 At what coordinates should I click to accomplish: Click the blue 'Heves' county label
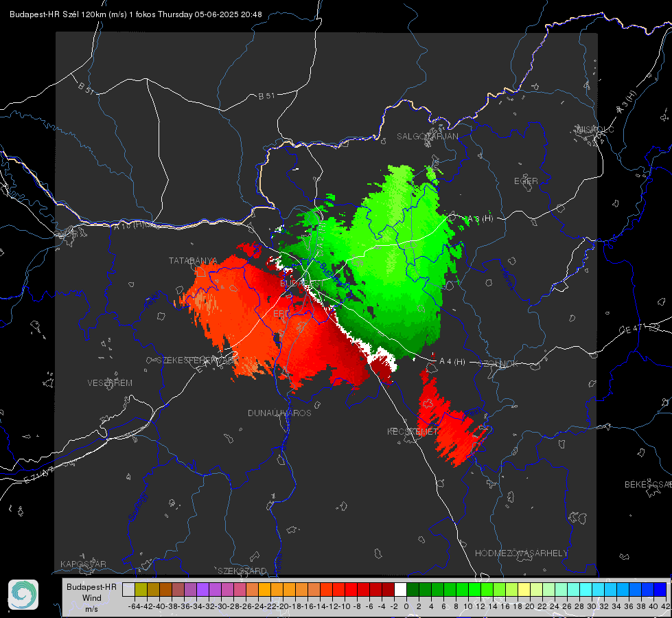[507, 279]
